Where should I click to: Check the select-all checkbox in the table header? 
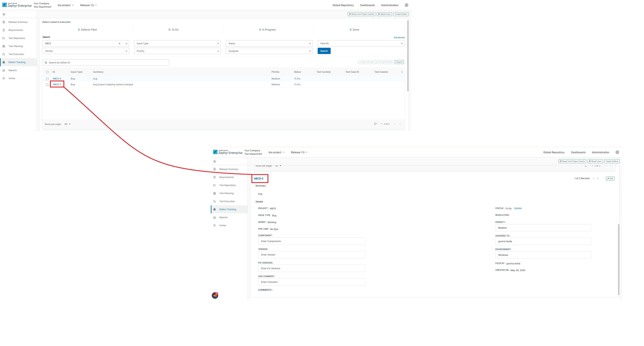point(47,72)
